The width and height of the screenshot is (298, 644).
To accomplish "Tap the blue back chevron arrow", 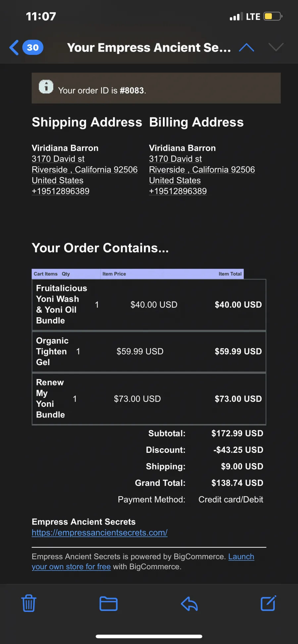I will [x=14, y=48].
